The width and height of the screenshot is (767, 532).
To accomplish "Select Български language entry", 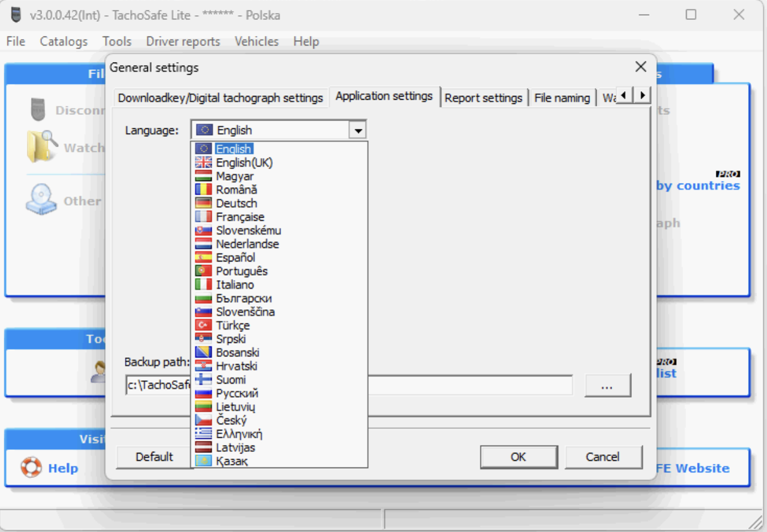I will (279, 298).
